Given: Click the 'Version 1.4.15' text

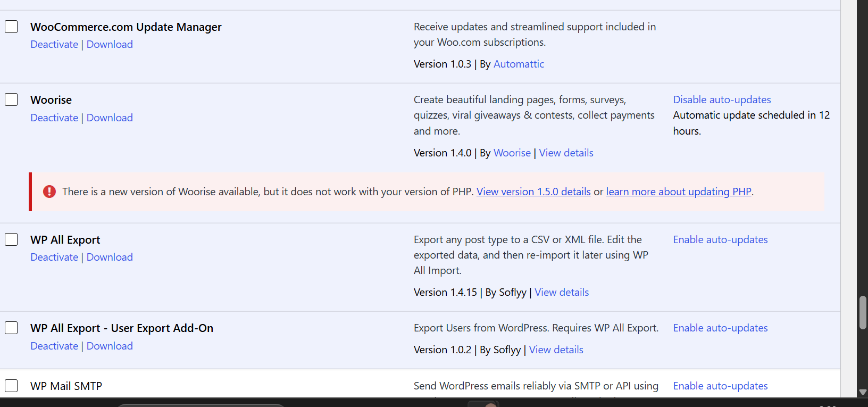Looking at the screenshot, I should coord(446,292).
